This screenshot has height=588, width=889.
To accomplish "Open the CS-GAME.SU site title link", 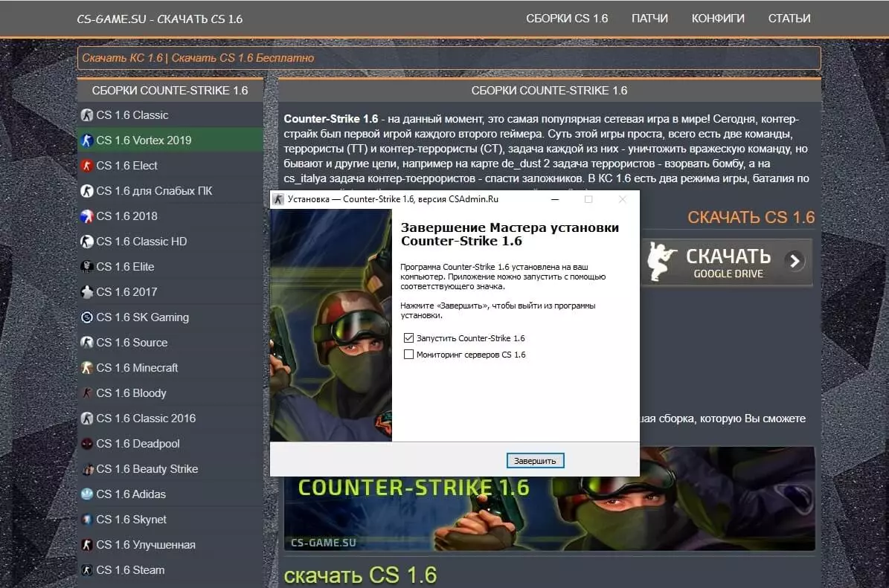I will tap(160, 19).
